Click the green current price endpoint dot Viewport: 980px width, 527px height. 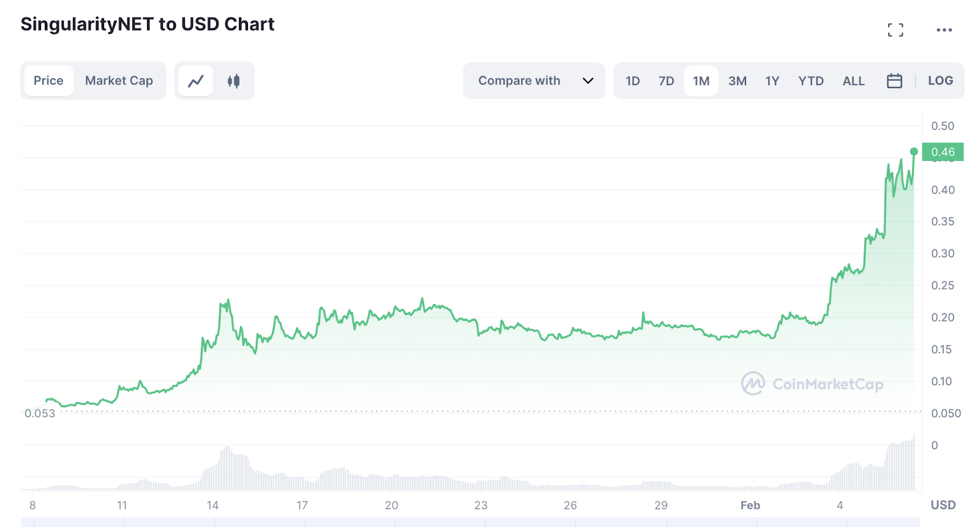coord(914,152)
